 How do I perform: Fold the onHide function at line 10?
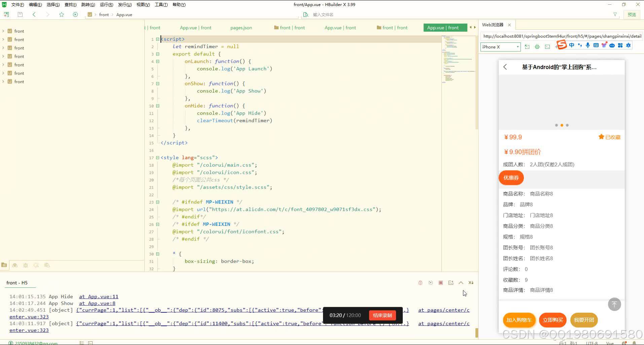pos(157,106)
